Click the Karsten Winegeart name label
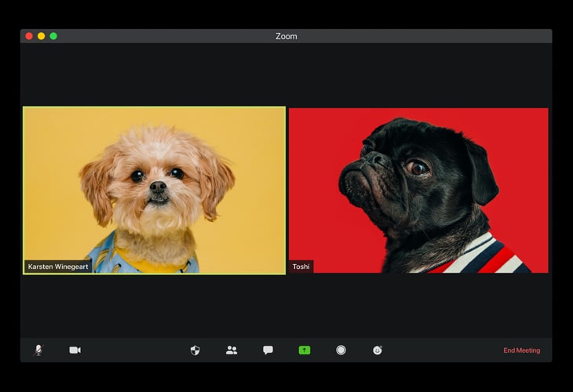Screen dimensions: 573x392 click(x=59, y=267)
